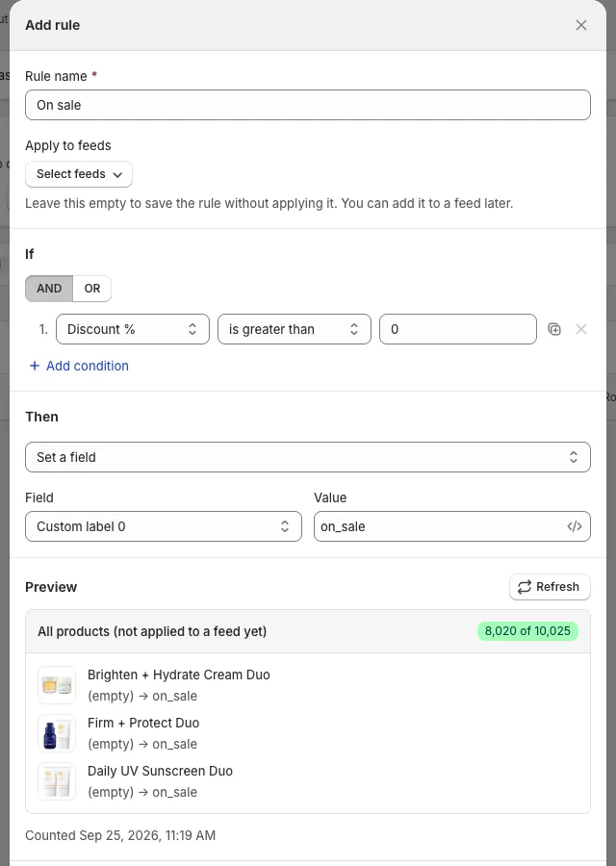The width and height of the screenshot is (616, 866).
Task: Click the Add condition link
Action: [79, 366]
